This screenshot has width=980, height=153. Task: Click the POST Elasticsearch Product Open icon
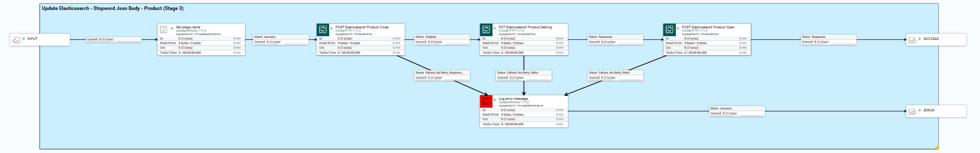[670, 30]
